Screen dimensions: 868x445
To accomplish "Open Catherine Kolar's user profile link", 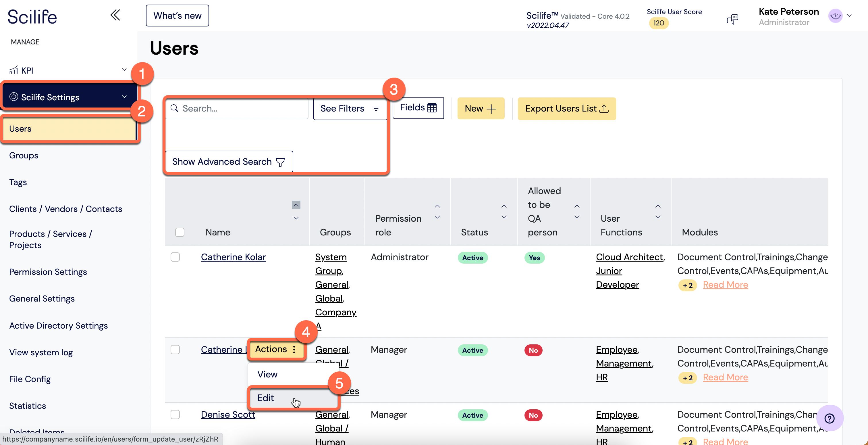I will (233, 257).
